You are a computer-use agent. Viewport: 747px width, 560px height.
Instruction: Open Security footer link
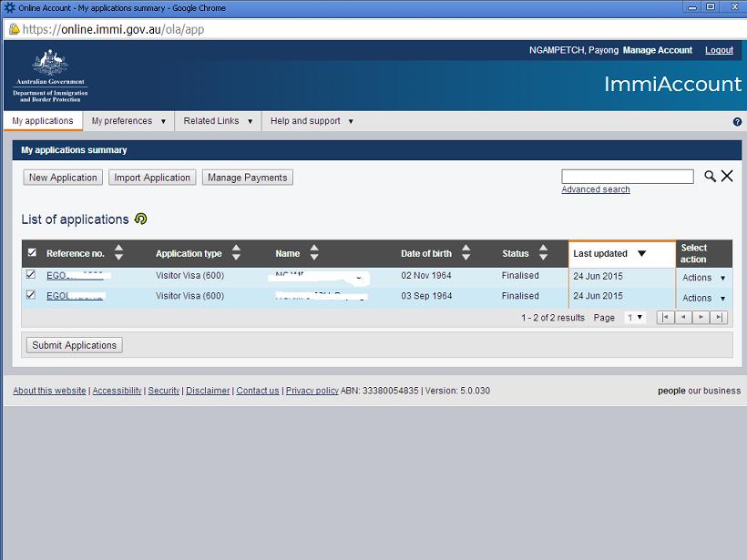163,391
